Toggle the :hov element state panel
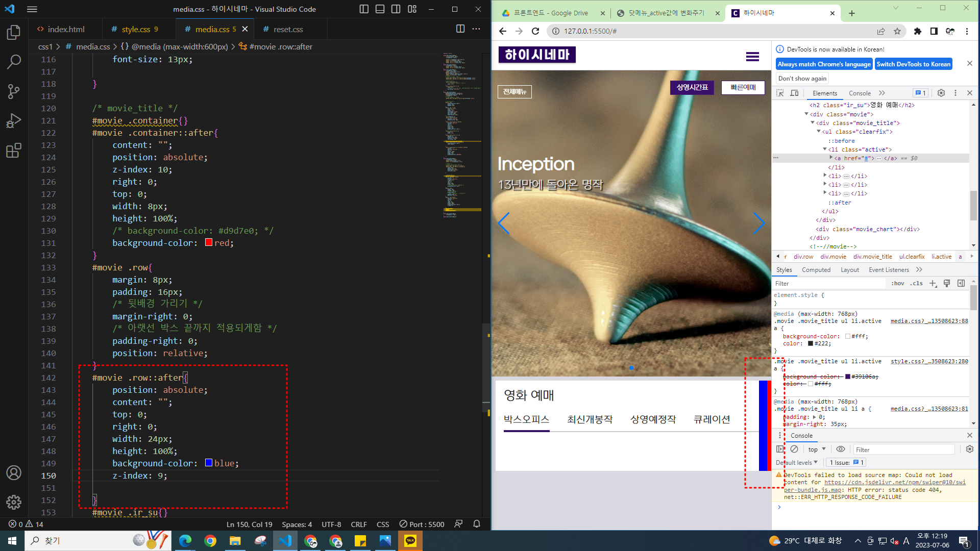The image size is (980, 551). point(897,284)
